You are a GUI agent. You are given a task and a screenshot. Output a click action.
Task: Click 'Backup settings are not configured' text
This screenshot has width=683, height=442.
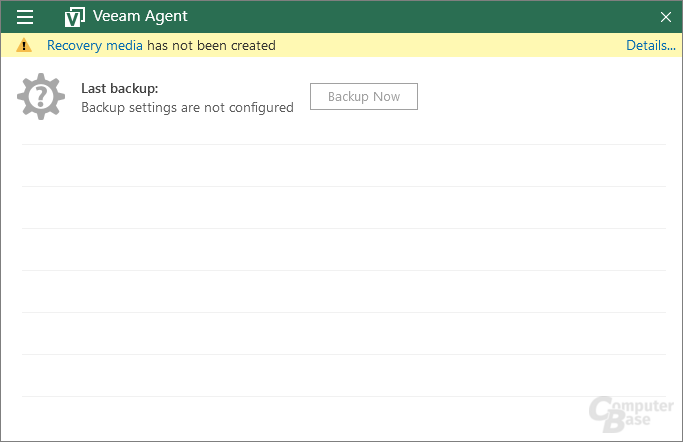pyautogui.click(x=187, y=107)
